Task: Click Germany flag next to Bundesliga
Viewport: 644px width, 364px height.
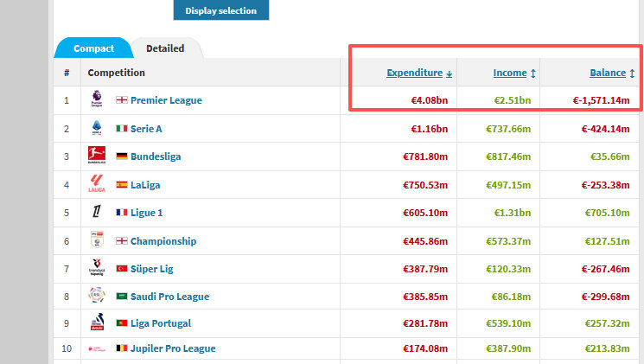Action: (122, 156)
